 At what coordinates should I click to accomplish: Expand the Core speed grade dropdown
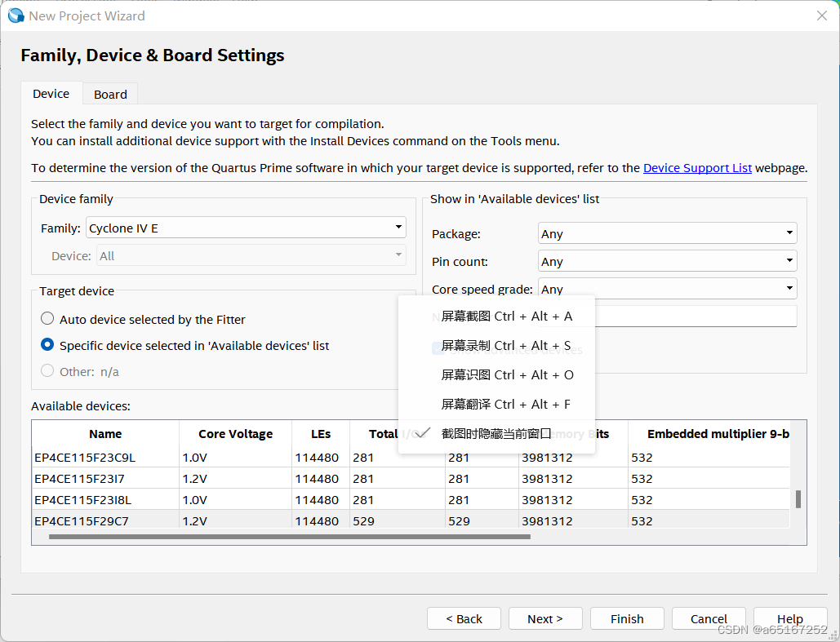(667, 289)
